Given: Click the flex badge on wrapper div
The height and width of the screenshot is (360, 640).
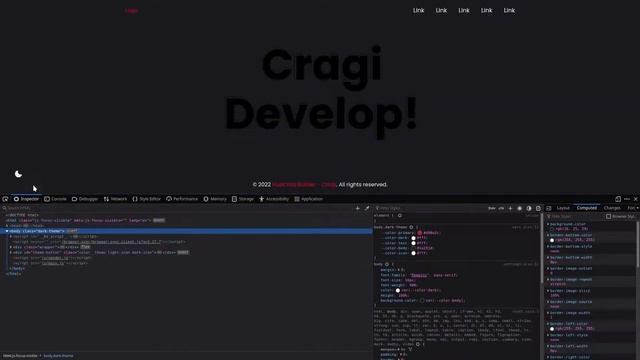Looking at the screenshot, I should [85, 247].
